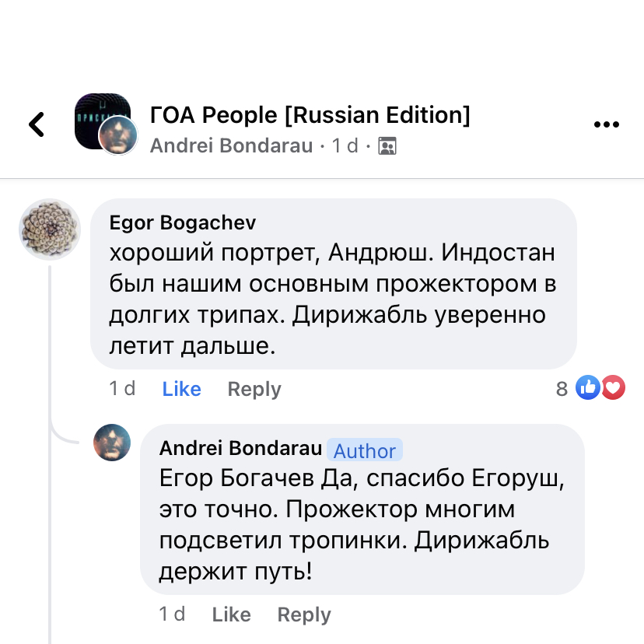Click the 1 d timestamp under Egor's comment
The height and width of the screenshot is (644, 644).
(x=122, y=388)
